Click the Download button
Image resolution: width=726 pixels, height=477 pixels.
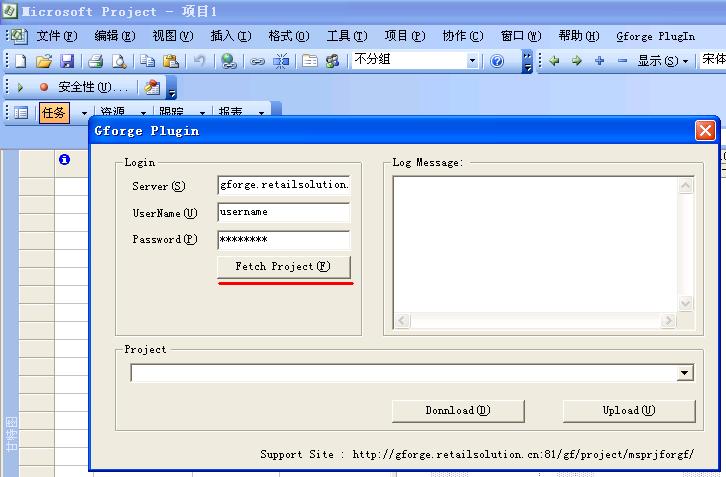458,411
